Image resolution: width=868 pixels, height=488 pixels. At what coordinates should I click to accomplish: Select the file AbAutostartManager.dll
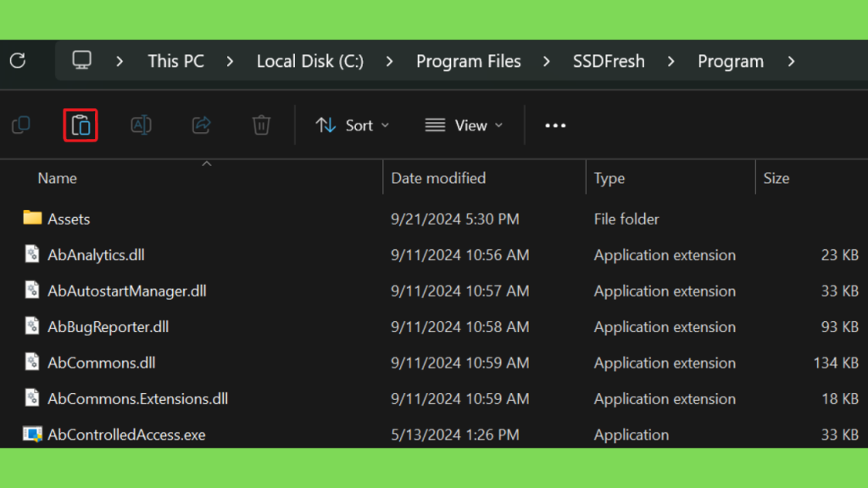[127, 291]
